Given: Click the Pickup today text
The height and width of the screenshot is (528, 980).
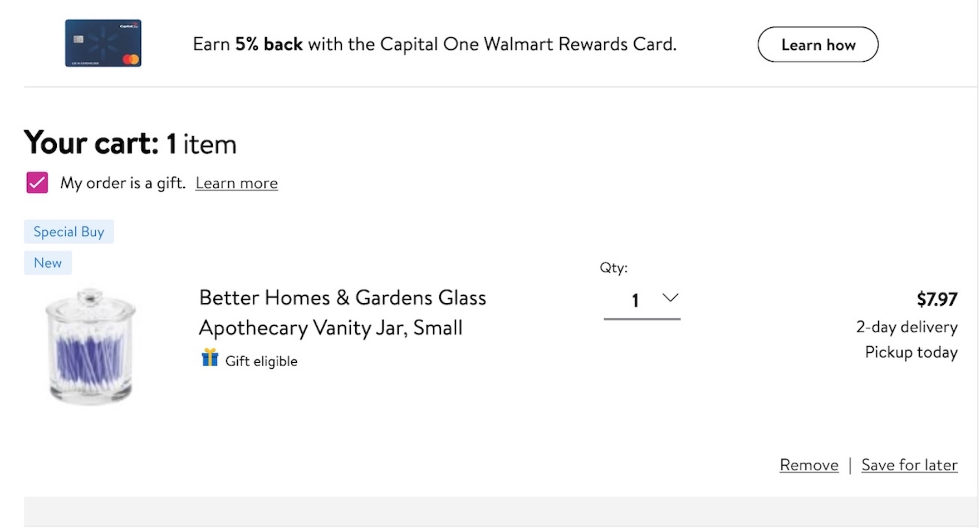Looking at the screenshot, I should click(911, 352).
